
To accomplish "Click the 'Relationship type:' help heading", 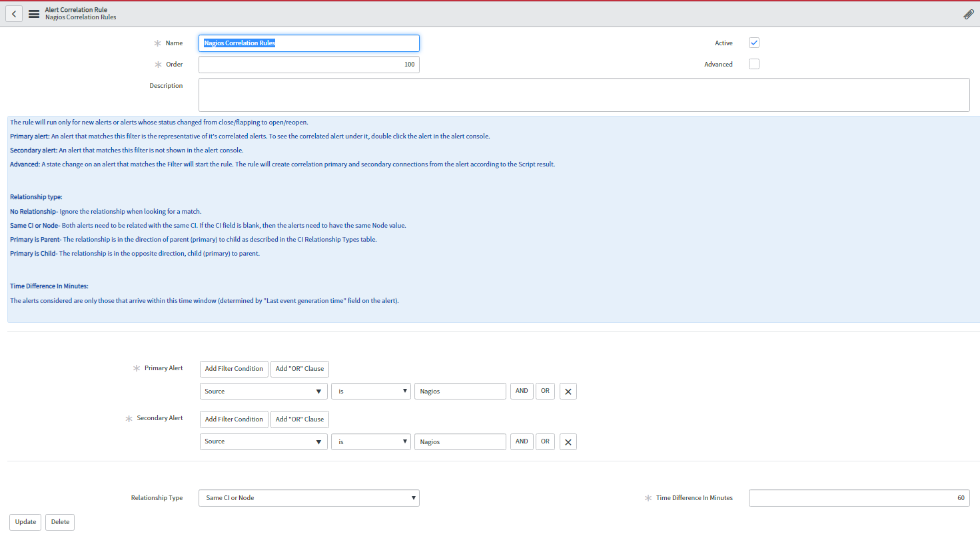I will [36, 197].
